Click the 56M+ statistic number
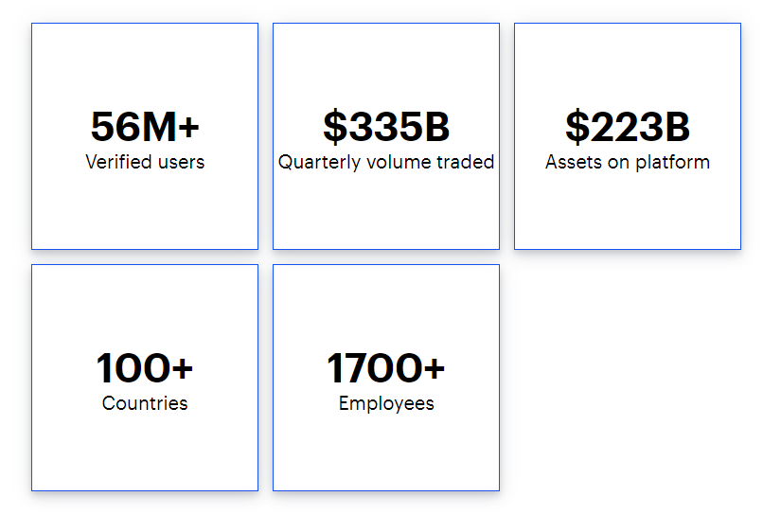 145,127
